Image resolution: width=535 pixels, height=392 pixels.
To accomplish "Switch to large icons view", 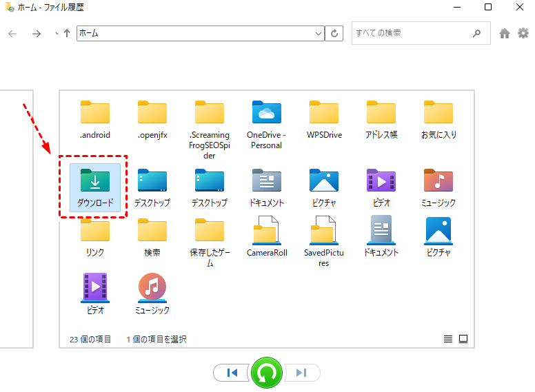I will coord(463,339).
